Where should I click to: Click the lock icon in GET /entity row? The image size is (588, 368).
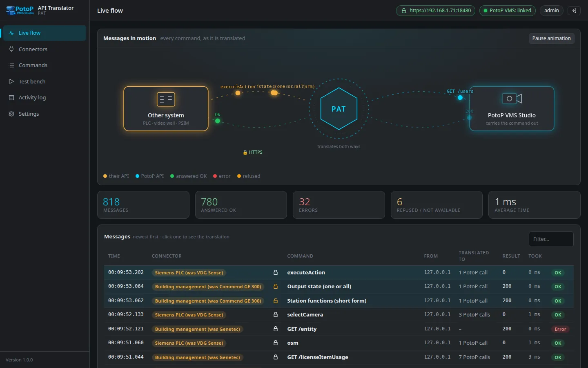[276, 329]
